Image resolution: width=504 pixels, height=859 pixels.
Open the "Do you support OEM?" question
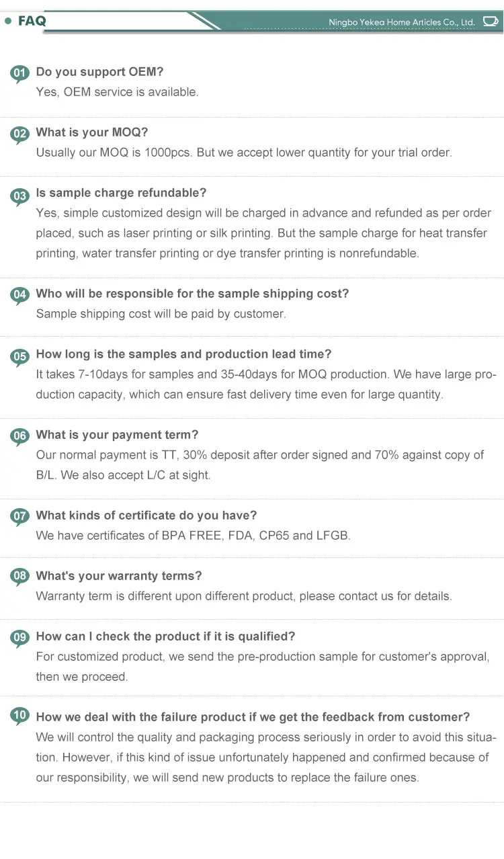pos(99,72)
